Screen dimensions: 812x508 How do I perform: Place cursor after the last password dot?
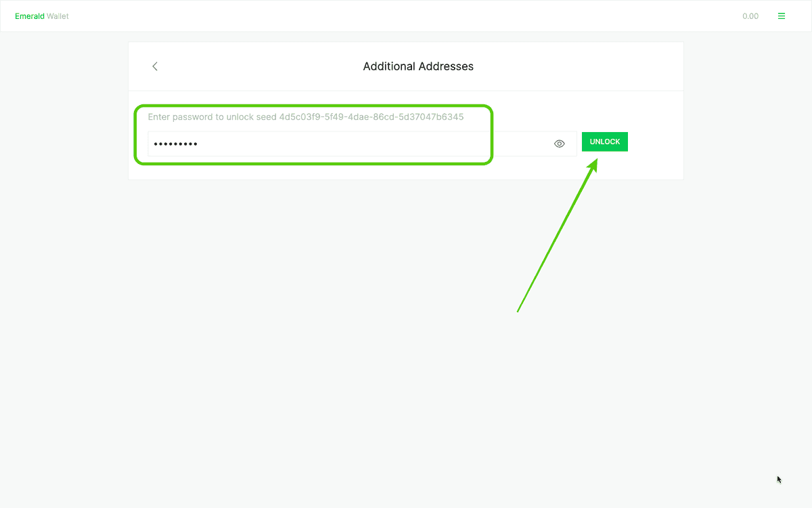click(198, 144)
